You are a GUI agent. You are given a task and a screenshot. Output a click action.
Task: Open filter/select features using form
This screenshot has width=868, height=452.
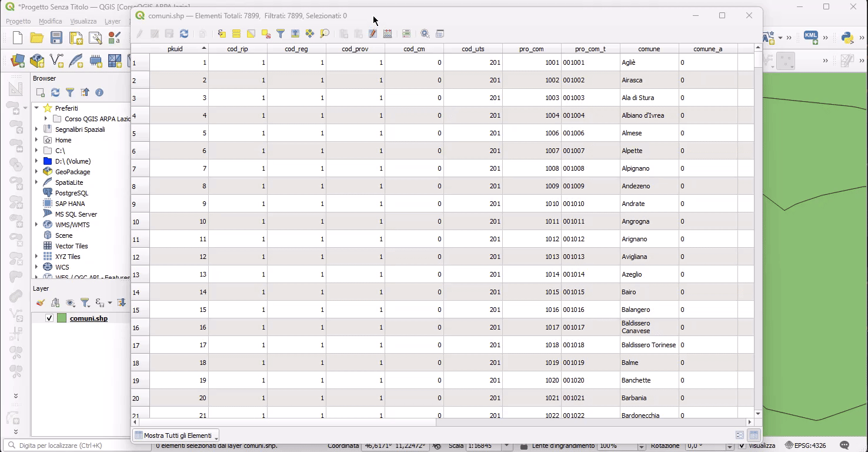click(281, 34)
